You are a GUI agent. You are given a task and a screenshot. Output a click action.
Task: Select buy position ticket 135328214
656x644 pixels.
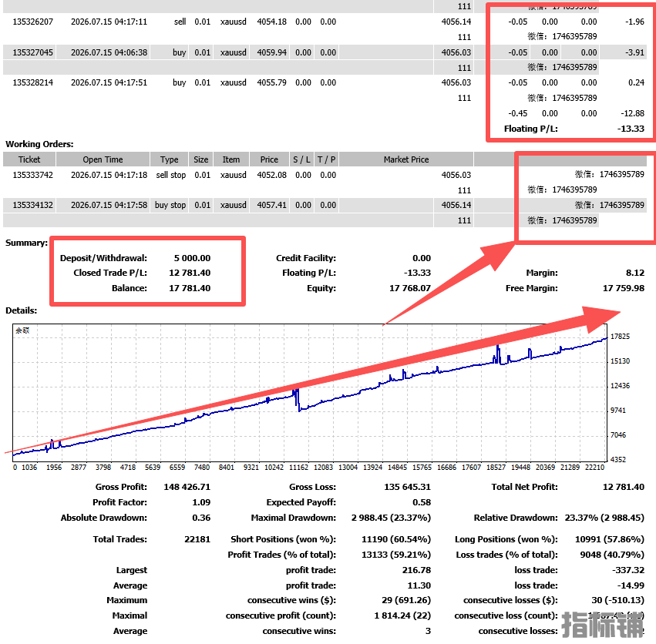(32, 82)
